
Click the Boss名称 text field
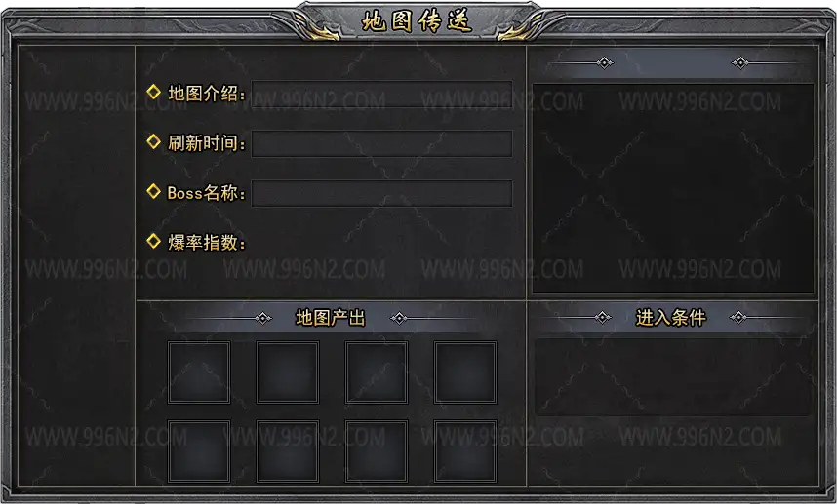click(x=381, y=193)
